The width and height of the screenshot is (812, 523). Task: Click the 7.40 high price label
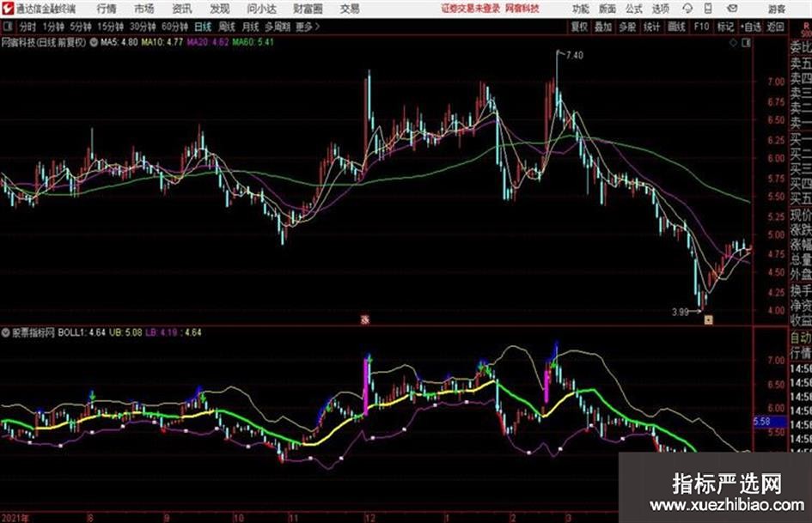(575, 56)
